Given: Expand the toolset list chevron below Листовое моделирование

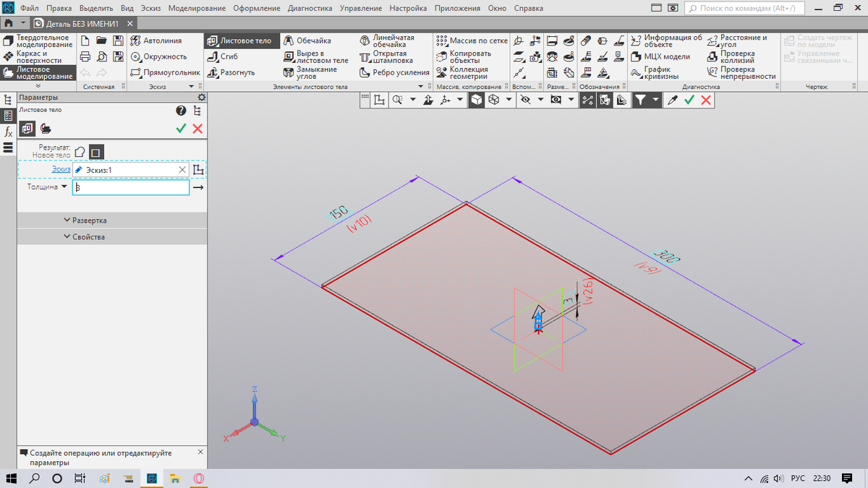Looking at the screenshot, I should tap(38, 86).
